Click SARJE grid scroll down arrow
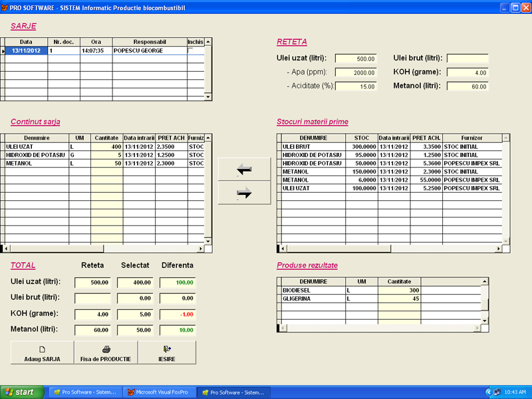This screenshot has width=532, height=399. pos(208,96)
